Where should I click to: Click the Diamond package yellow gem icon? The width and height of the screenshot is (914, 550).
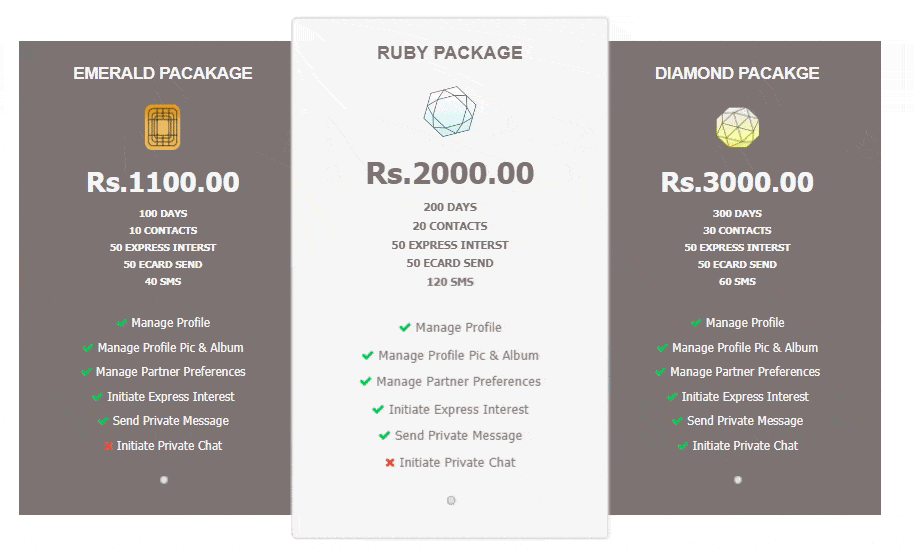[x=737, y=127]
